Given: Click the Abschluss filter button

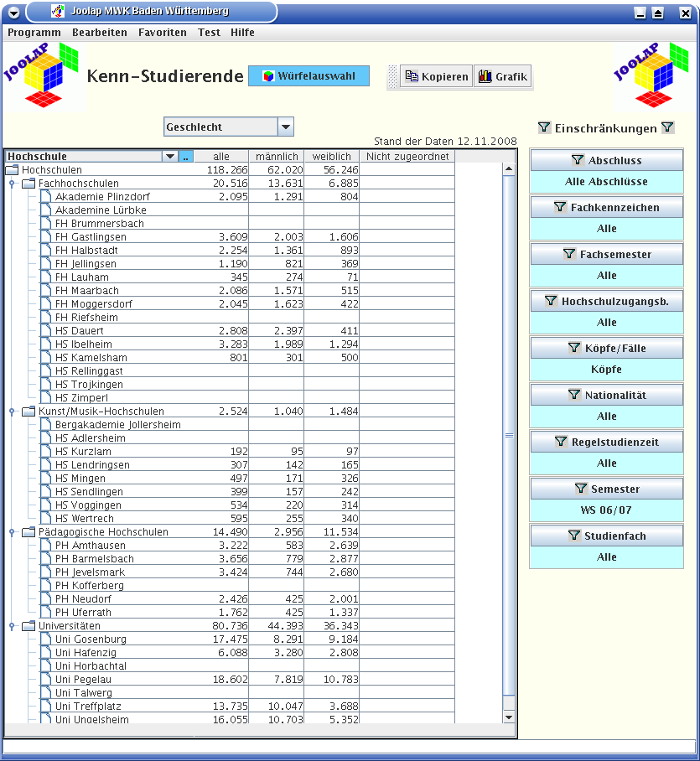Looking at the screenshot, I should 606,160.
